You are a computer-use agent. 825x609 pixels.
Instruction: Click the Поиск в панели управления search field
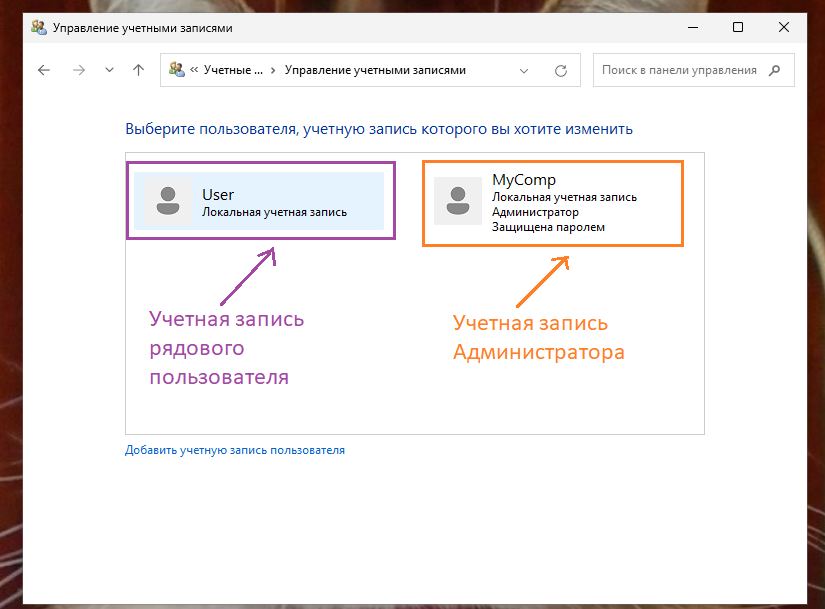tap(680, 70)
